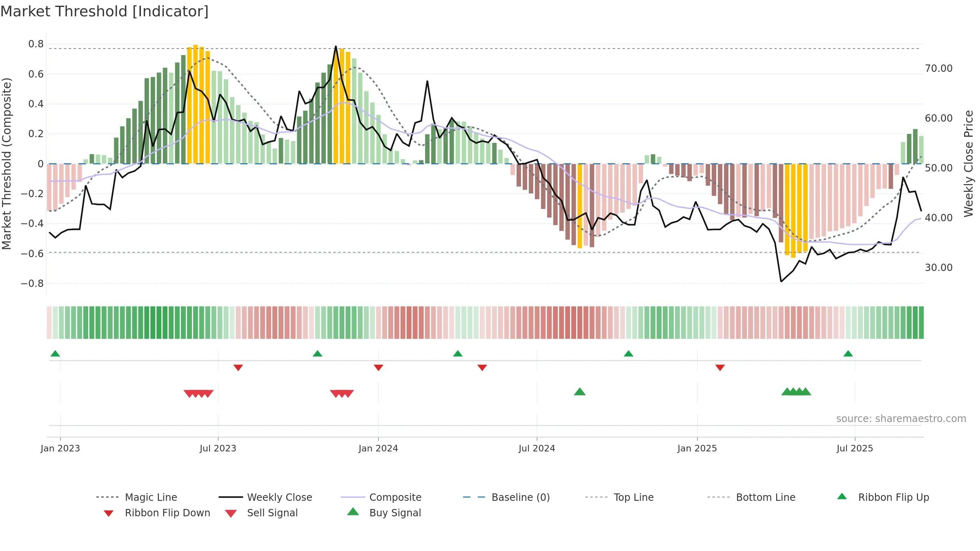Image resolution: width=980 pixels, height=551 pixels.
Task: Toggle the Top Line legend entry
Action: point(619,497)
